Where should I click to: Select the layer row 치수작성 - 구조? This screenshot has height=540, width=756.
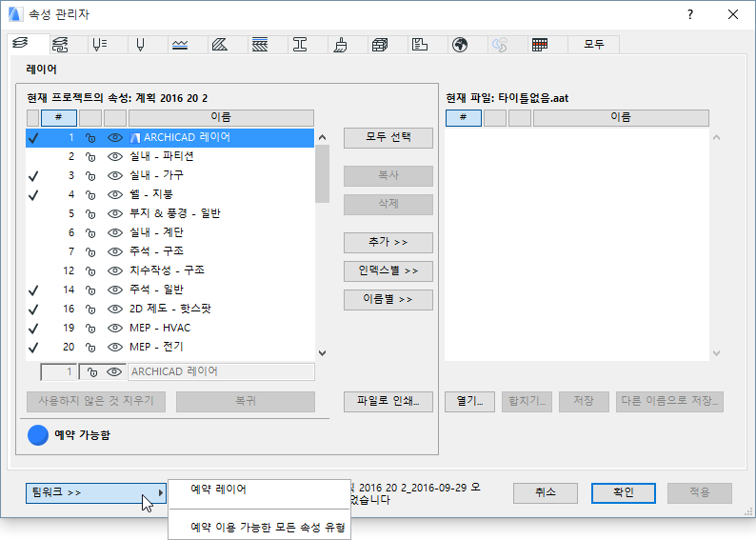(x=170, y=271)
